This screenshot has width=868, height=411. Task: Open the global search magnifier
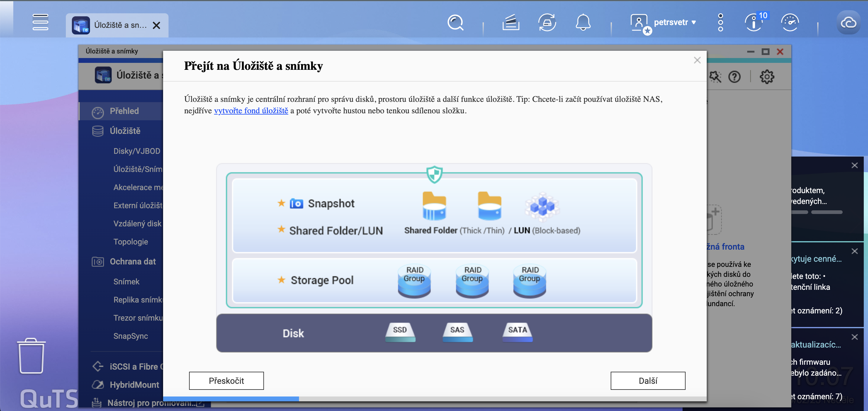pos(455,22)
